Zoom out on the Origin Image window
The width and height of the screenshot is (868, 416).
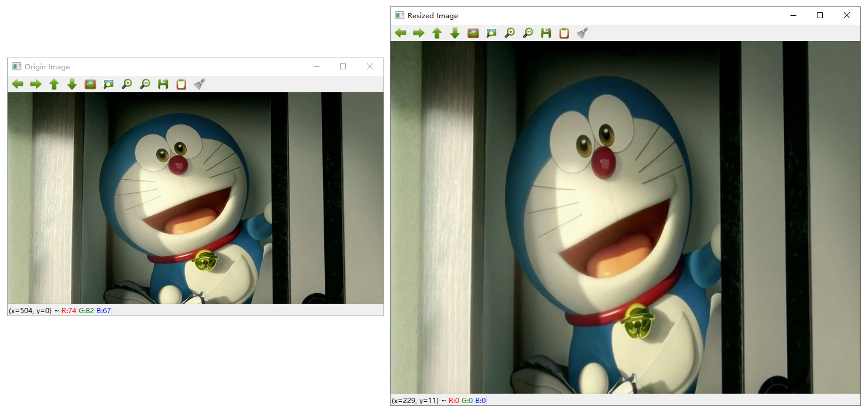tap(144, 84)
